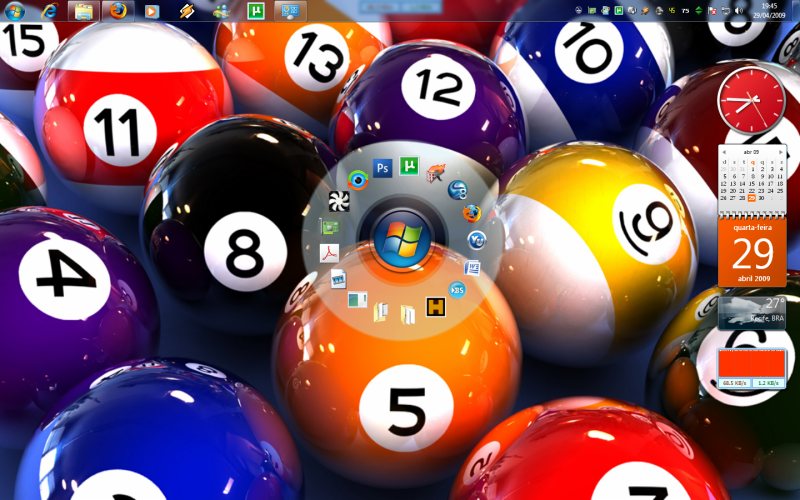
Task: Open the memory chip document icon in dock
Action: 338,279
